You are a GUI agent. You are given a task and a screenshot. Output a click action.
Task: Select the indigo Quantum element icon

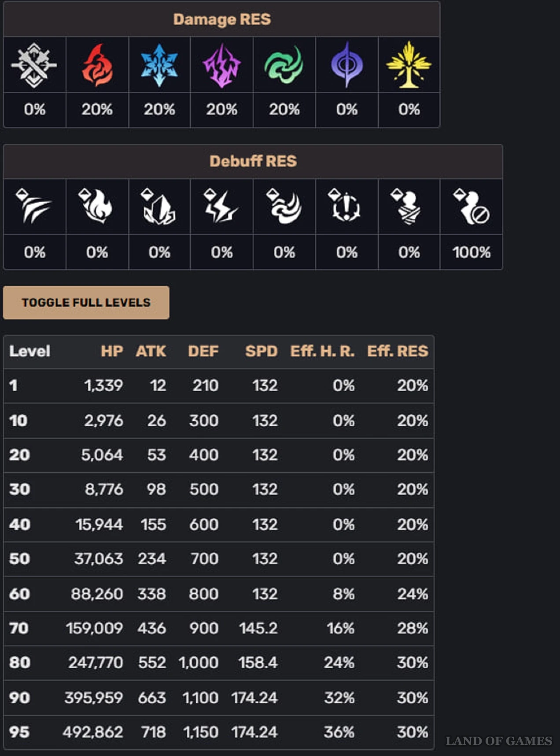pos(347,65)
